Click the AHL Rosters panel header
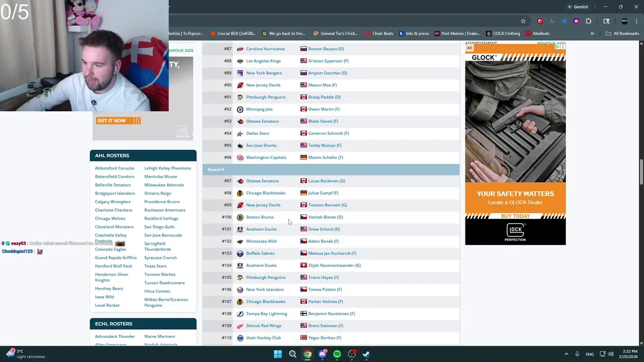The height and width of the screenshot is (362, 644). 143,155
